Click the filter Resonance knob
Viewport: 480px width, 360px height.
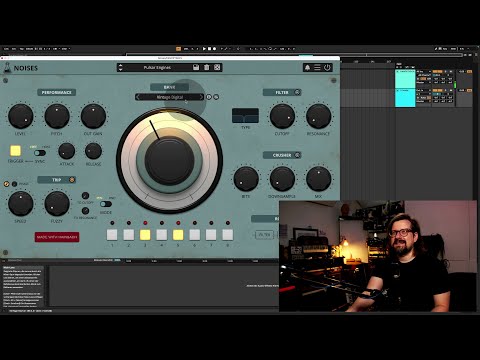point(318,116)
